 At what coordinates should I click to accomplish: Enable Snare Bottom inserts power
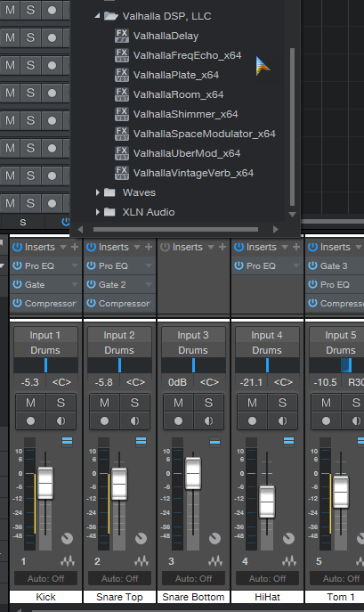[165, 247]
